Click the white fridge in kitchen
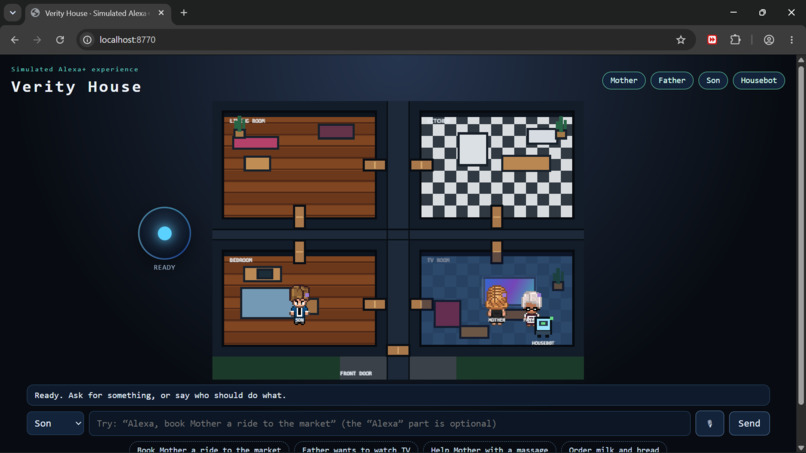 472,149
